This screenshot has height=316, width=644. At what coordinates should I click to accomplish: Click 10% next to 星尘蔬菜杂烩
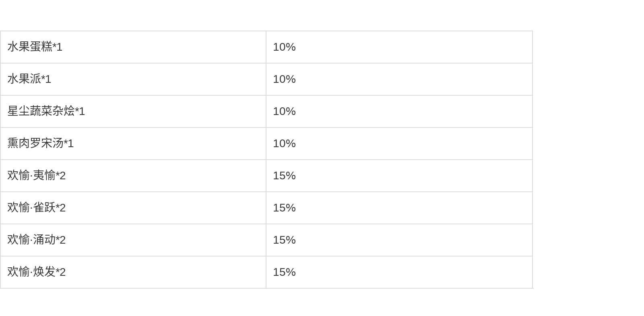point(285,111)
